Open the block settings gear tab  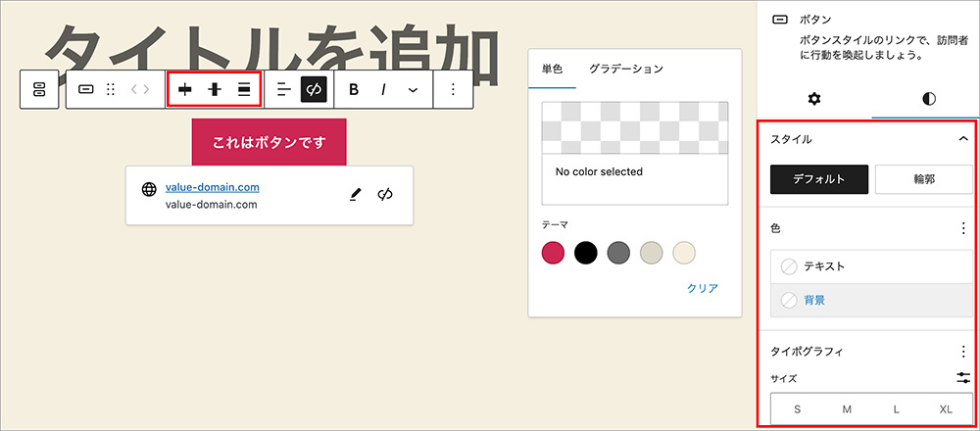[813, 99]
